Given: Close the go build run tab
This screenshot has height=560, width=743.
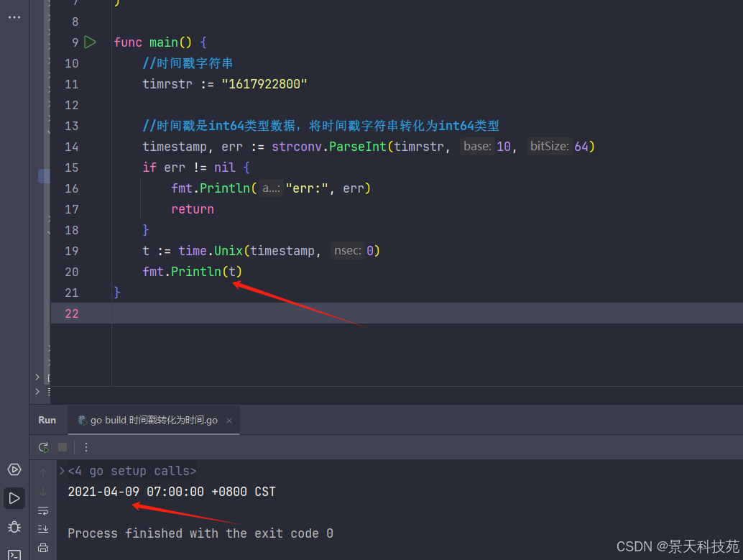Looking at the screenshot, I should 229,420.
